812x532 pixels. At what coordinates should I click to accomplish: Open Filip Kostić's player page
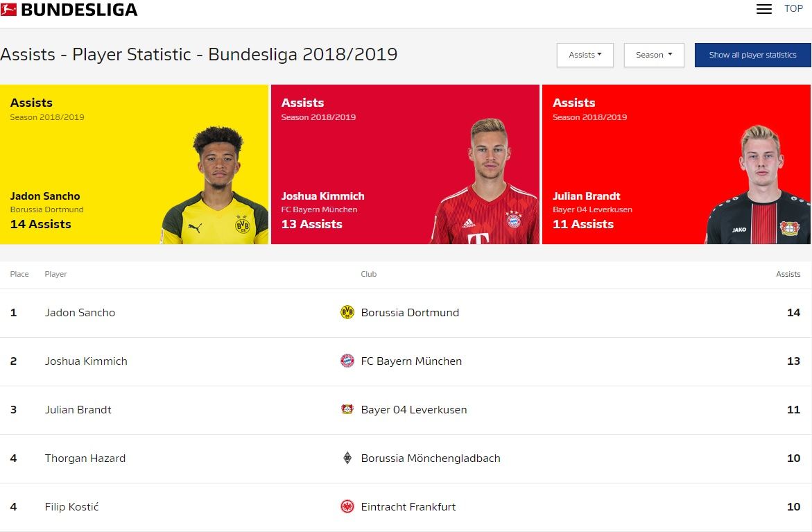coord(71,507)
